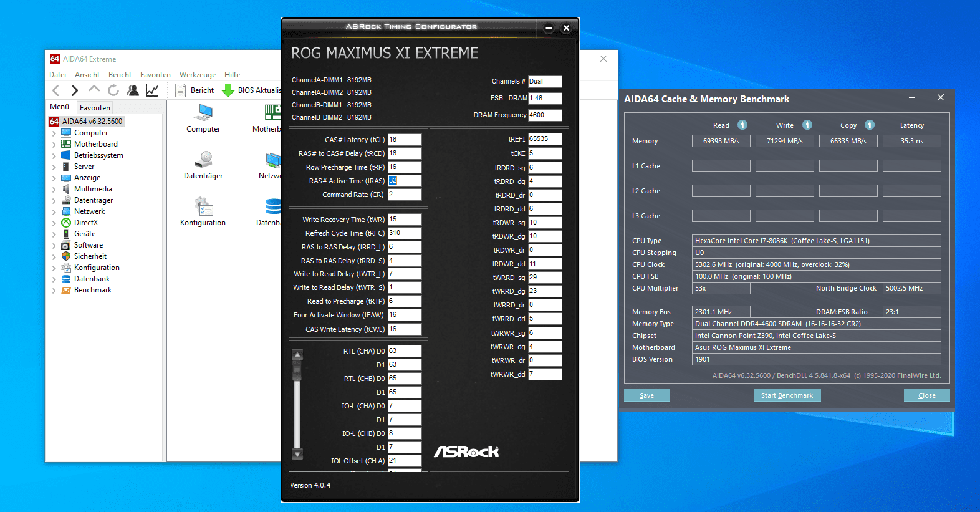This screenshot has height=512, width=980.
Task: Click the Copy info icon in benchmark
Action: coord(870,125)
